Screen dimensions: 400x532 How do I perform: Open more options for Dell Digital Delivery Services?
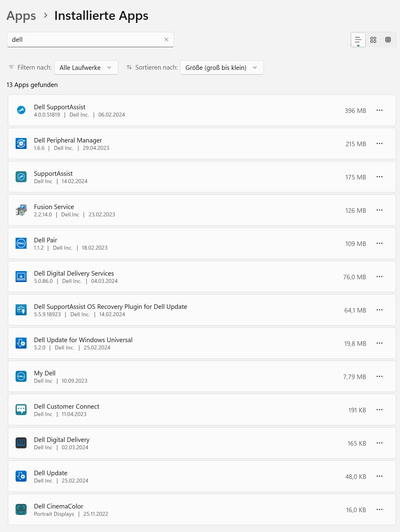[380, 277]
